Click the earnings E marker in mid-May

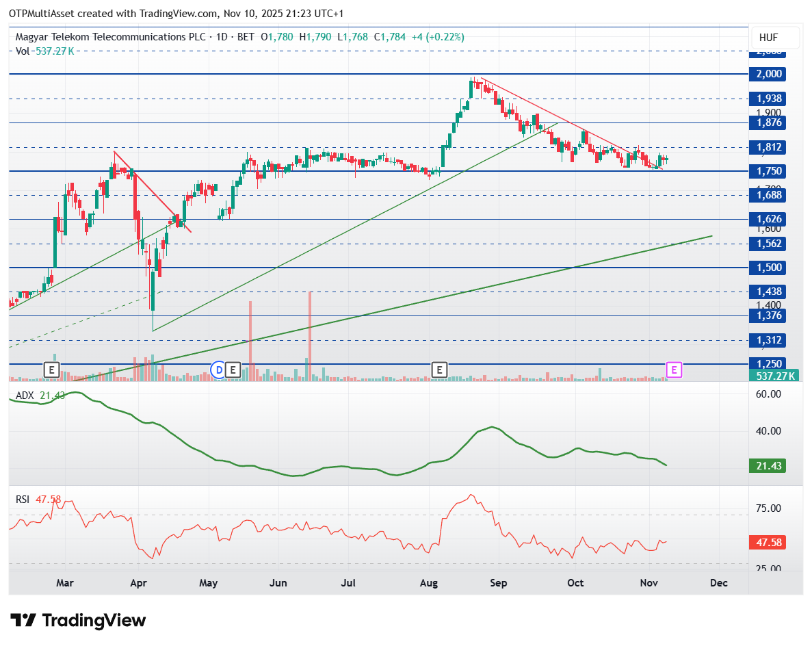pyautogui.click(x=233, y=370)
